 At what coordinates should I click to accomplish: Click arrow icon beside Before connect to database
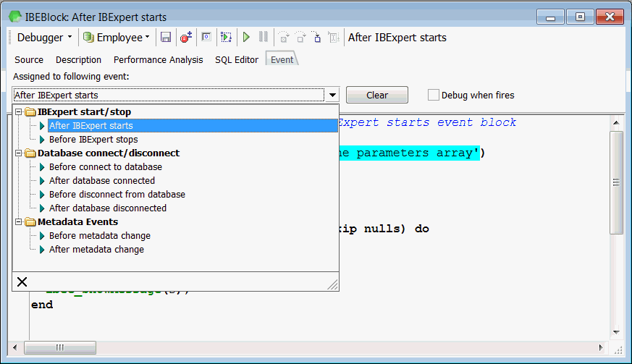coord(42,167)
